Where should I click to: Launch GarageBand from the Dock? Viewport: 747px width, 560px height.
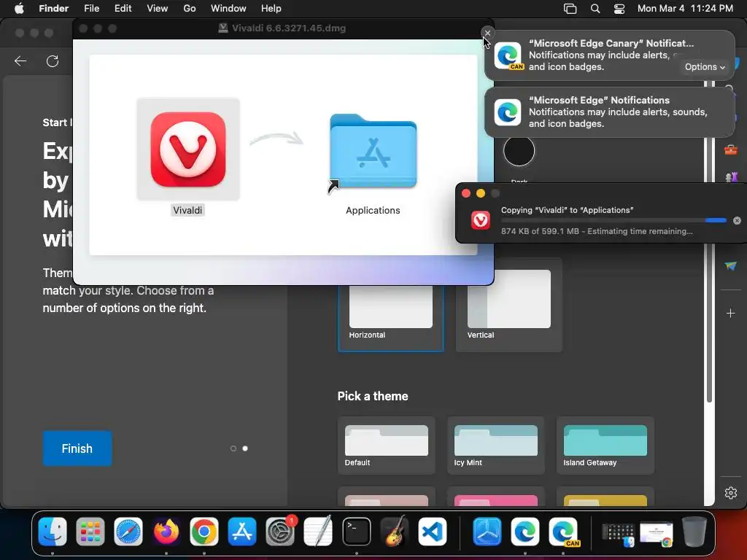pyautogui.click(x=395, y=532)
